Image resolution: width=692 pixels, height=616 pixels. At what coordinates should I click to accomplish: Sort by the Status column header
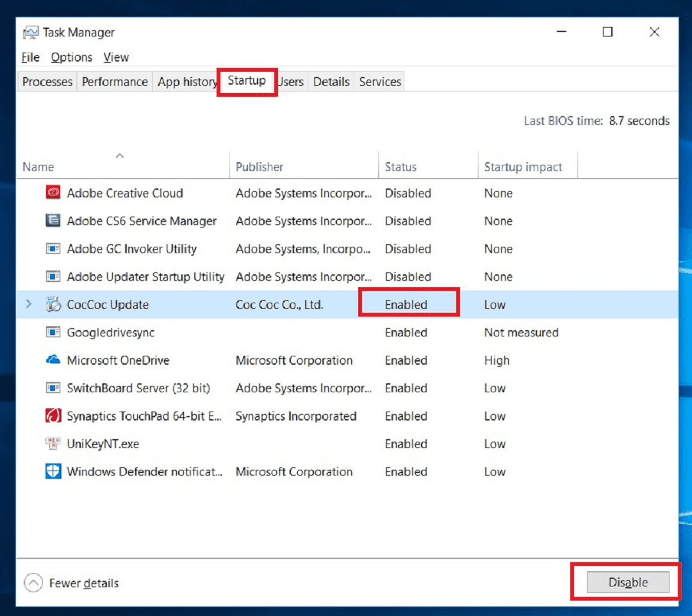400,167
